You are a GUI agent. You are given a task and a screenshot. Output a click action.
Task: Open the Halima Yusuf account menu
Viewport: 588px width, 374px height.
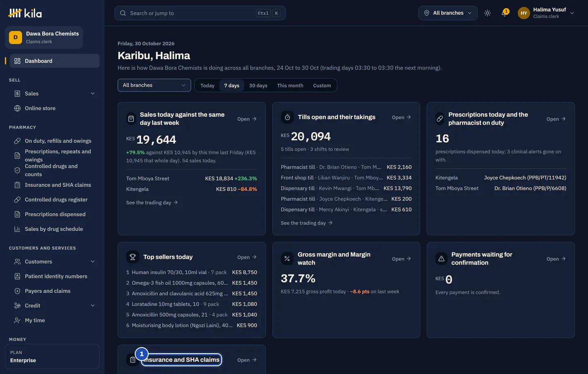coord(546,13)
